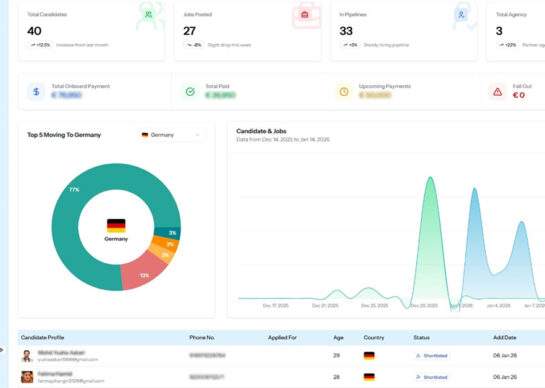
Task: Click the Dec 21, 2025 axis label
Action: point(325,306)
